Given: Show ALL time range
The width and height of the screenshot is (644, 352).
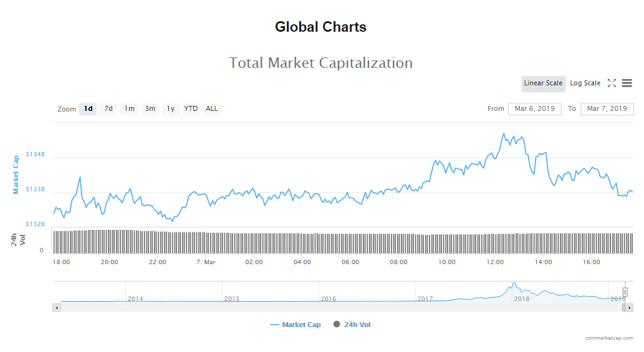Looking at the screenshot, I should point(212,109).
